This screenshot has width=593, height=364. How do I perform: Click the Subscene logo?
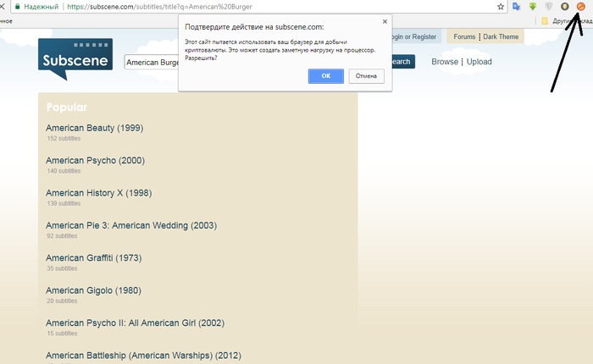point(75,58)
